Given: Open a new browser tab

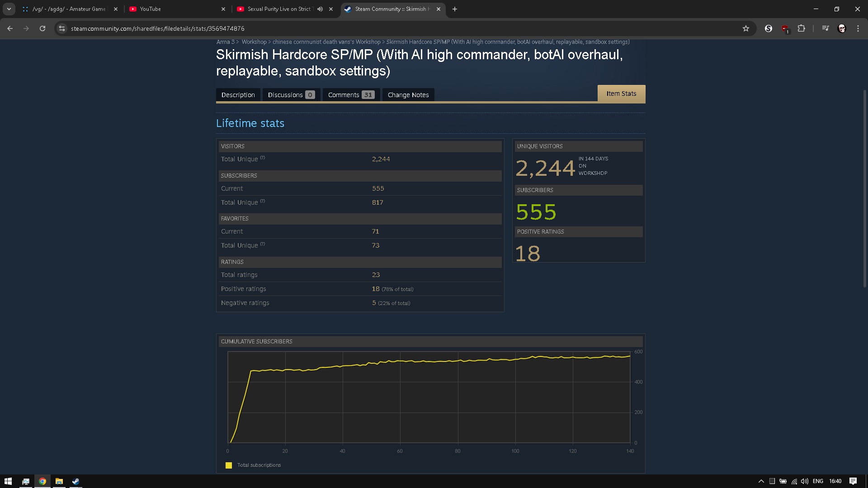Looking at the screenshot, I should click(455, 9).
